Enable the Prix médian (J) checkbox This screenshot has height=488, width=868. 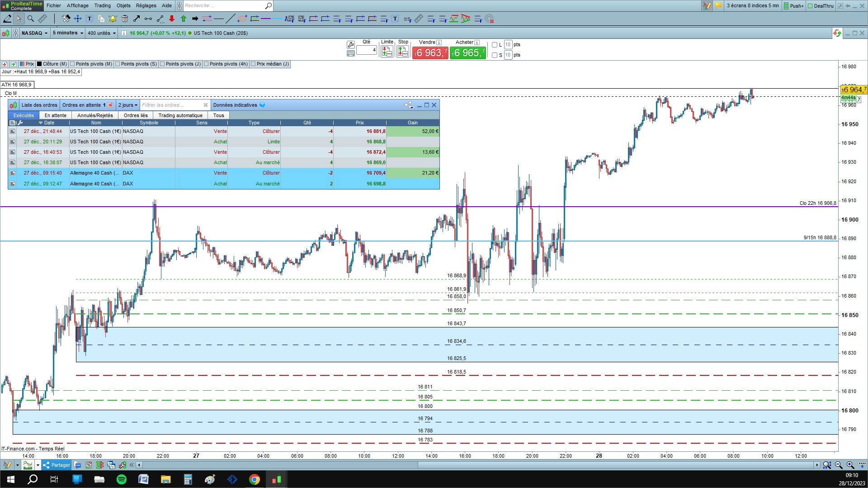(253, 64)
